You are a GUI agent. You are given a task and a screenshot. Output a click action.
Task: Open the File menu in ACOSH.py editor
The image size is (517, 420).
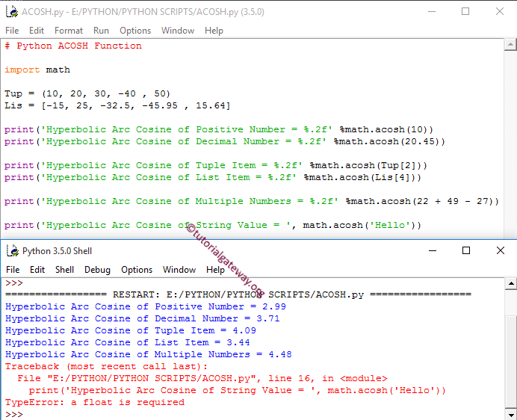point(12,31)
